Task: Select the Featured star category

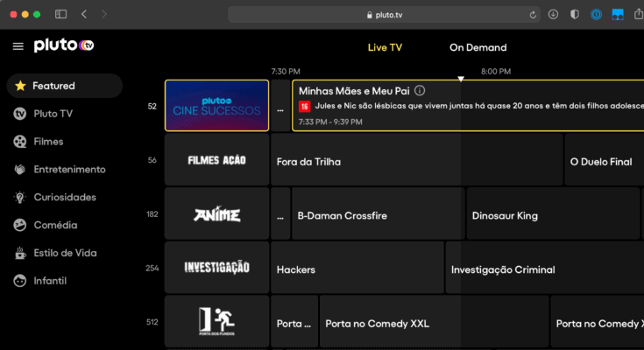Action: [65, 86]
